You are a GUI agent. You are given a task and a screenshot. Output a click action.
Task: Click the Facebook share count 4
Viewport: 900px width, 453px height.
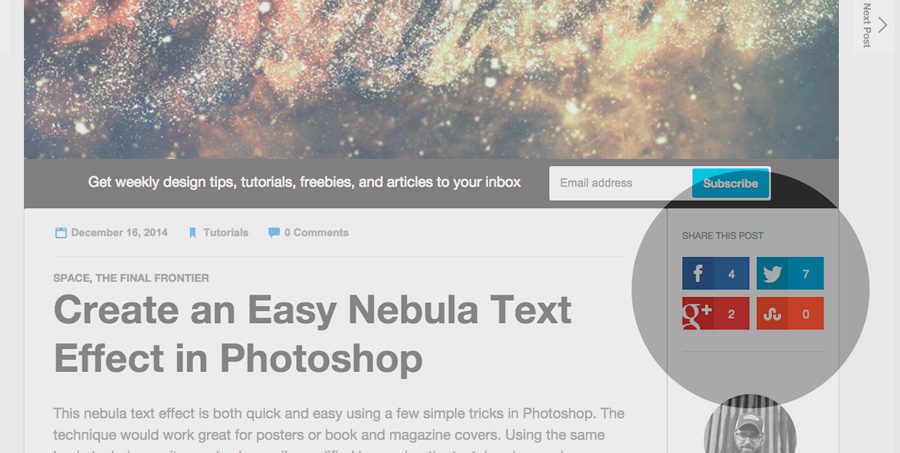[731, 274]
